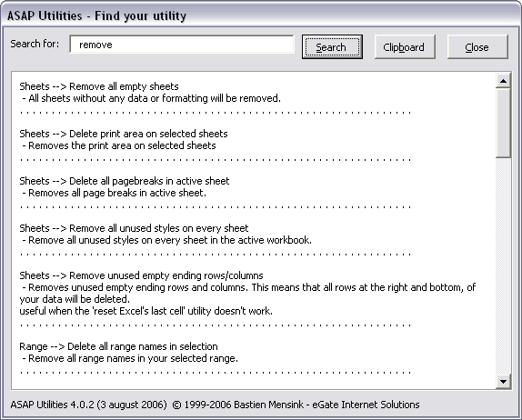
Task: Focus the Search for input field
Action: click(x=182, y=45)
